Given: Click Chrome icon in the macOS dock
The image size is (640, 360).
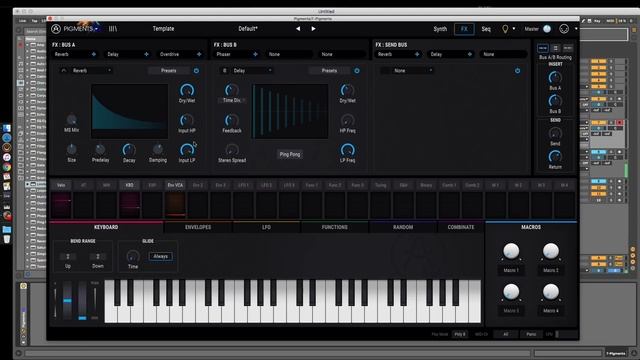Looking at the screenshot, I should (x=7, y=167).
